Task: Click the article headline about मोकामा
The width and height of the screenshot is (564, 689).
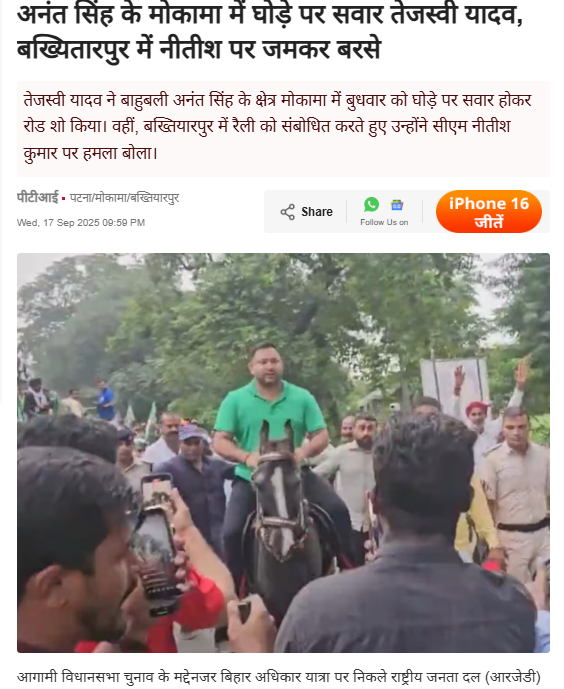Action: (270, 32)
